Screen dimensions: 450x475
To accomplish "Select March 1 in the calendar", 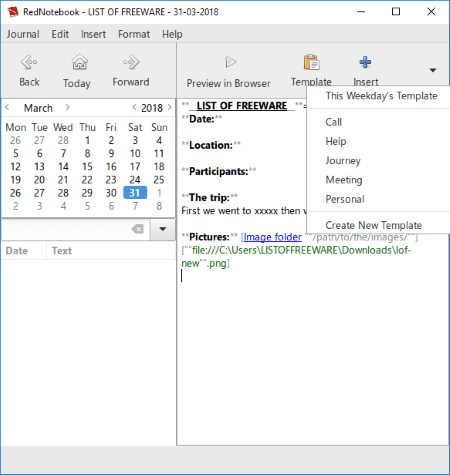I will [x=87, y=140].
